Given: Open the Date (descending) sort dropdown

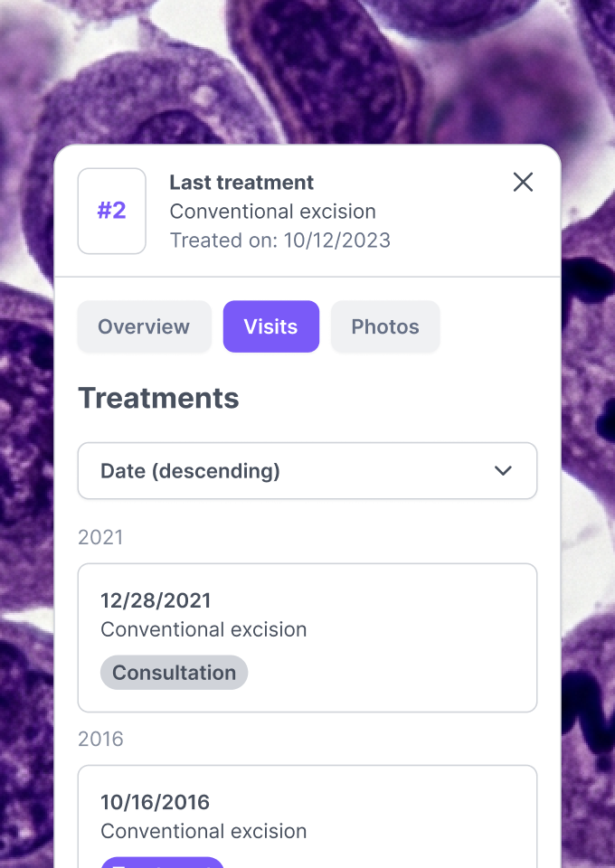Looking at the screenshot, I should click(307, 470).
